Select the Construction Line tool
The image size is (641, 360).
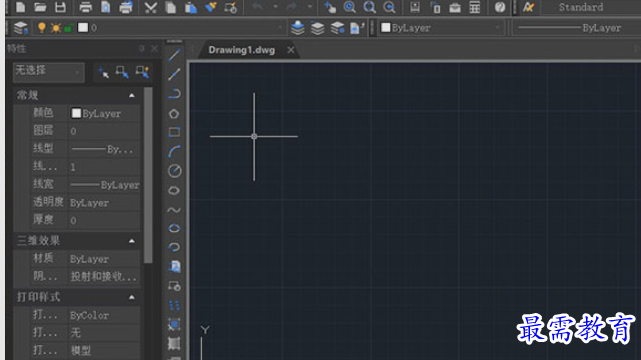click(x=174, y=74)
